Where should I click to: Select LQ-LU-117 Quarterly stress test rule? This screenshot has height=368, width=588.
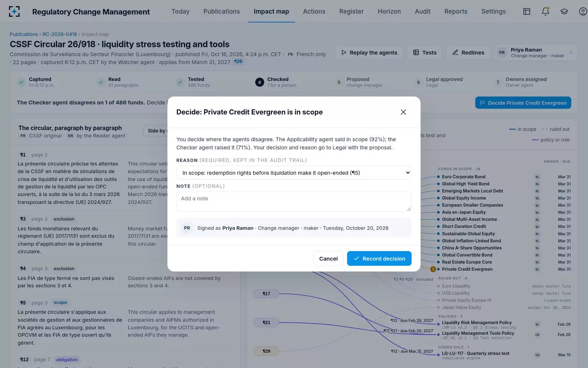click(475, 353)
